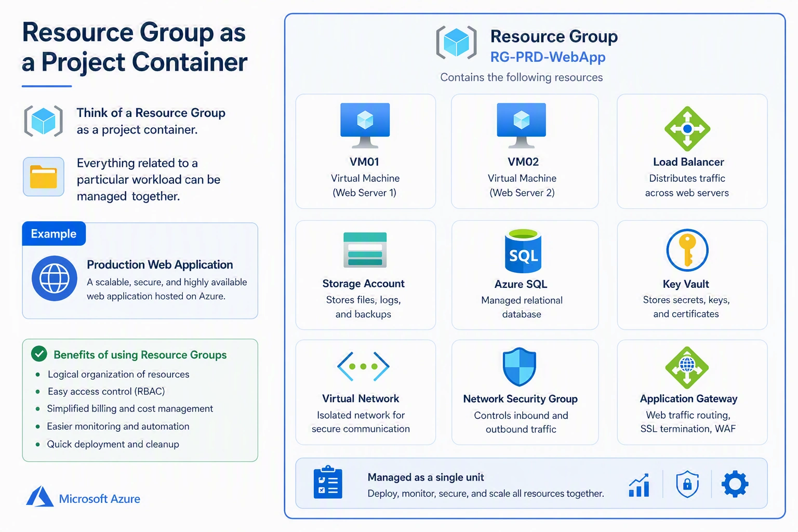
Task: Click the "Load Balancer" heading text
Action: [688, 162]
